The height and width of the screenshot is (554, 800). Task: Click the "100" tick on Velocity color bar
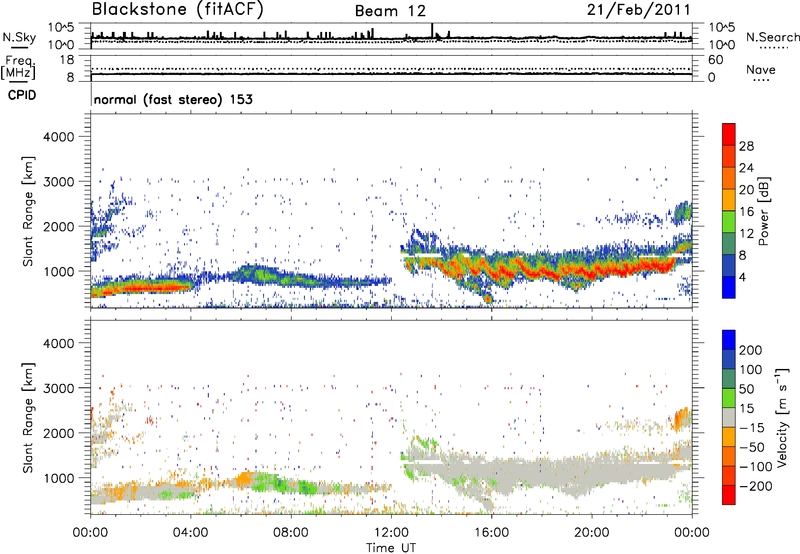pyautogui.click(x=751, y=369)
